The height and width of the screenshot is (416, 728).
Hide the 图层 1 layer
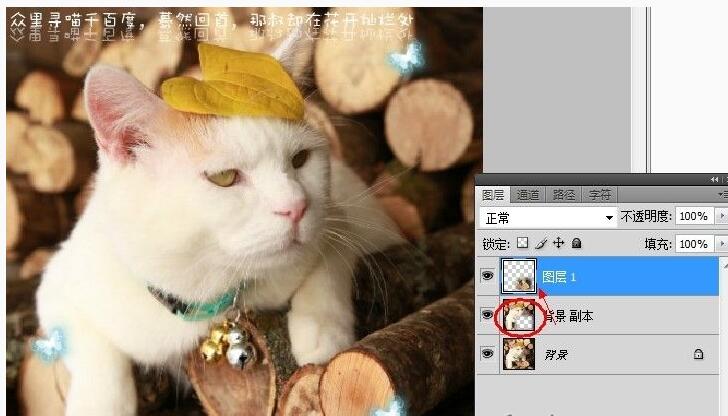[487, 276]
